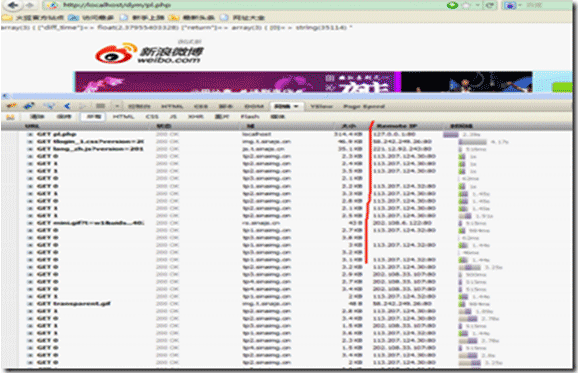Click the element inspect icon in Firebug
The height and width of the screenshot is (373, 579).
(x=48, y=106)
